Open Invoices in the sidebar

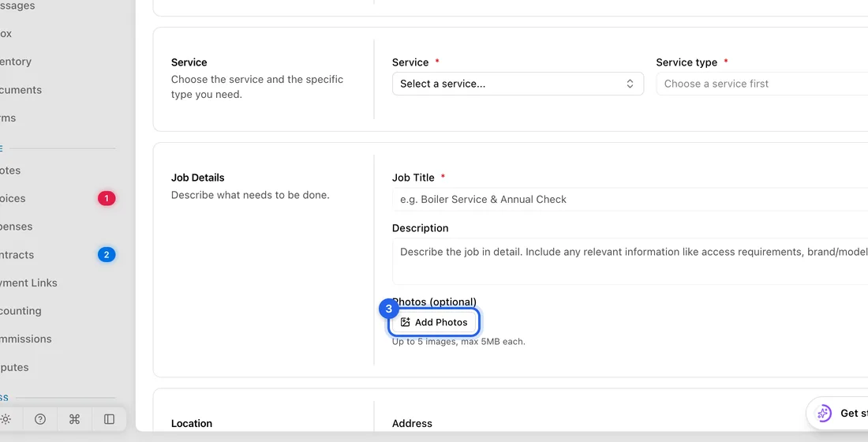point(13,198)
